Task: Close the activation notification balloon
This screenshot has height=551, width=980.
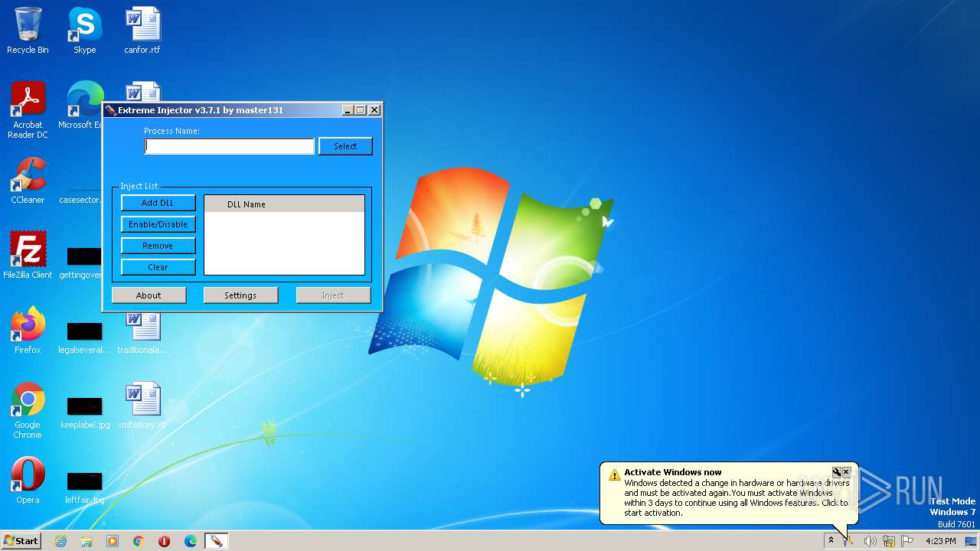Action: click(x=846, y=472)
